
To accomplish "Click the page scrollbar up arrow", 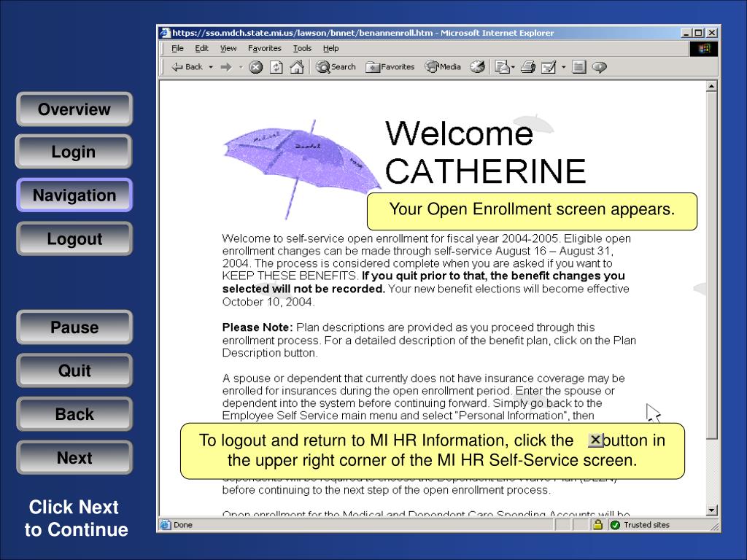I will point(711,86).
